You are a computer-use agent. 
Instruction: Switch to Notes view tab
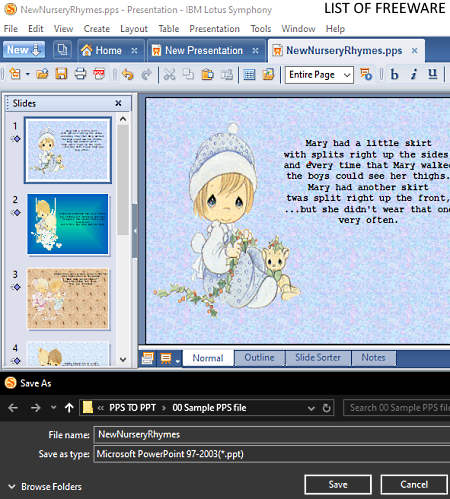[373, 358]
